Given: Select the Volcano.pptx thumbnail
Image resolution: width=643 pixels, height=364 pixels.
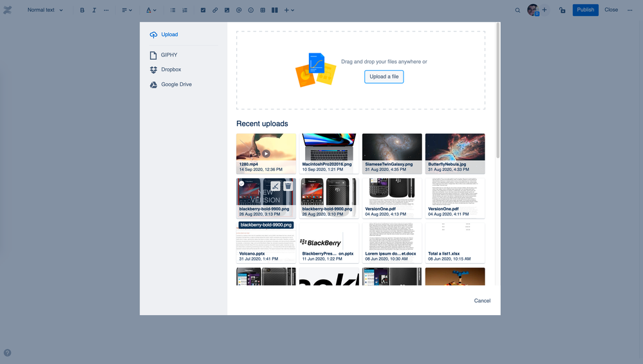Looking at the screenshot, I should pyautogui.click(x=266, y=244).
